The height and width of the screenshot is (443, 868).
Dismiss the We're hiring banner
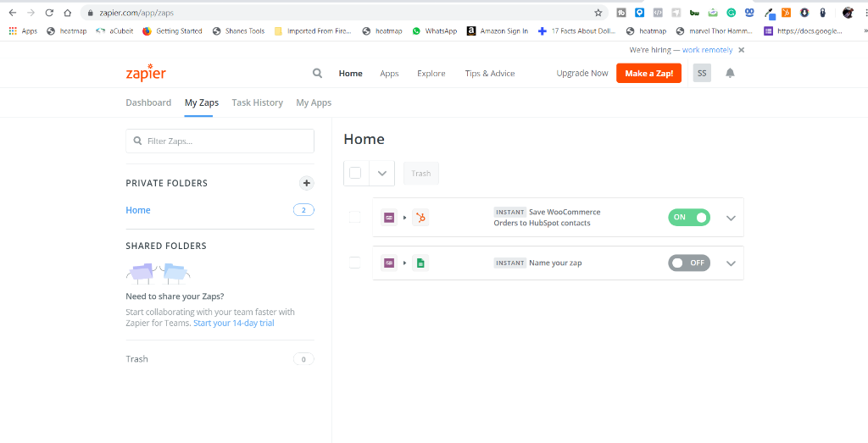[x=741, y=50]
